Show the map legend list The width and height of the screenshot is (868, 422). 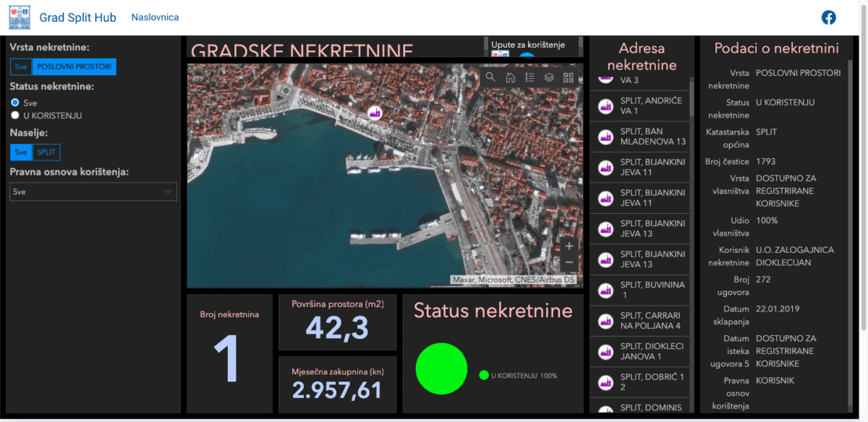[529, 77]
